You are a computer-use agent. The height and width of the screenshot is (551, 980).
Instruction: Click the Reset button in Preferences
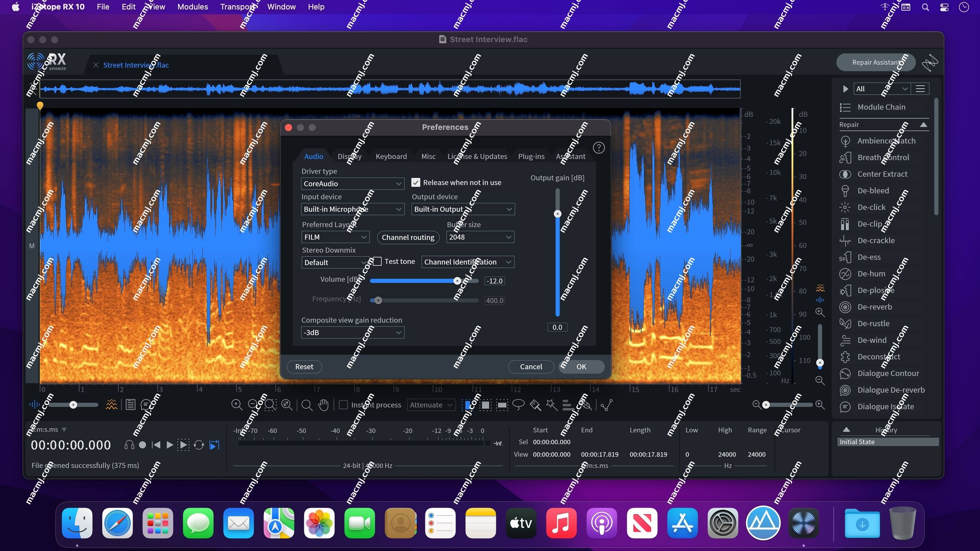(304, 366)
